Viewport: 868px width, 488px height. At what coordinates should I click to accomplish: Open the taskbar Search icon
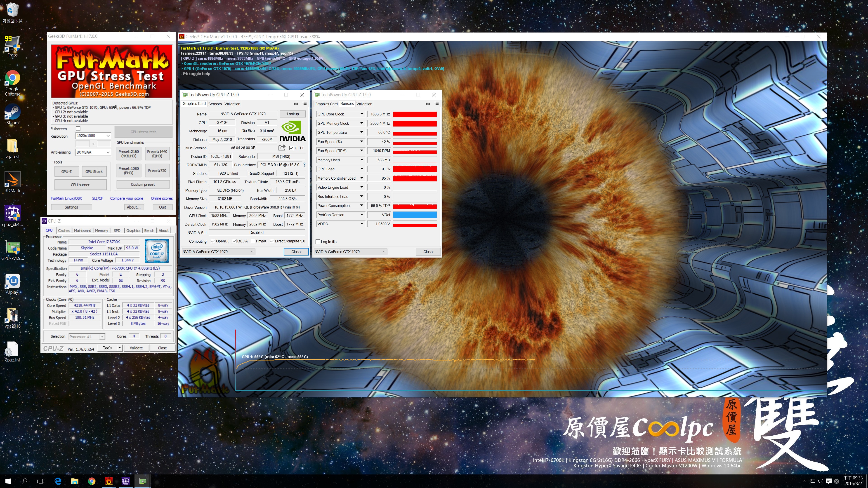[x=24, y=481]
